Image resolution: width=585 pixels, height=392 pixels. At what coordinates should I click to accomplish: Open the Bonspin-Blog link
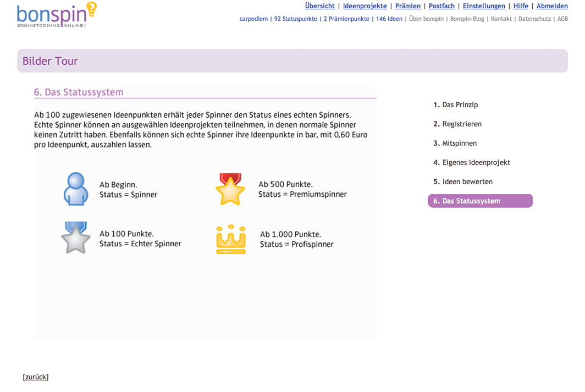pos(467,19)
